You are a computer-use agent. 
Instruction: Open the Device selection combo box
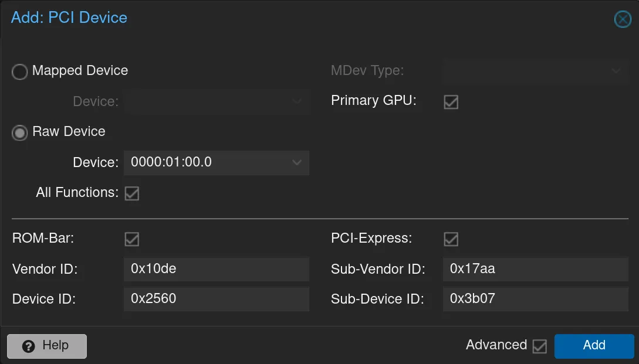click(217, 101)
